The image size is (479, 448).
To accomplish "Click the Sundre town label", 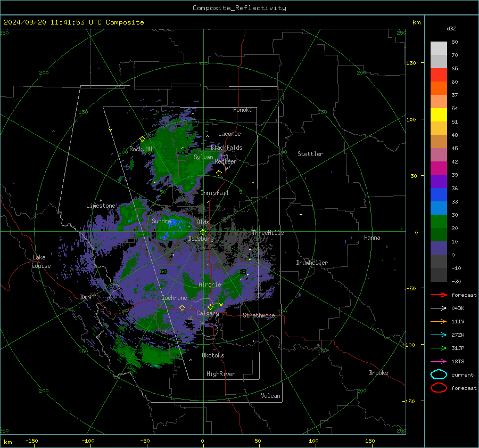I will (161, 221).
